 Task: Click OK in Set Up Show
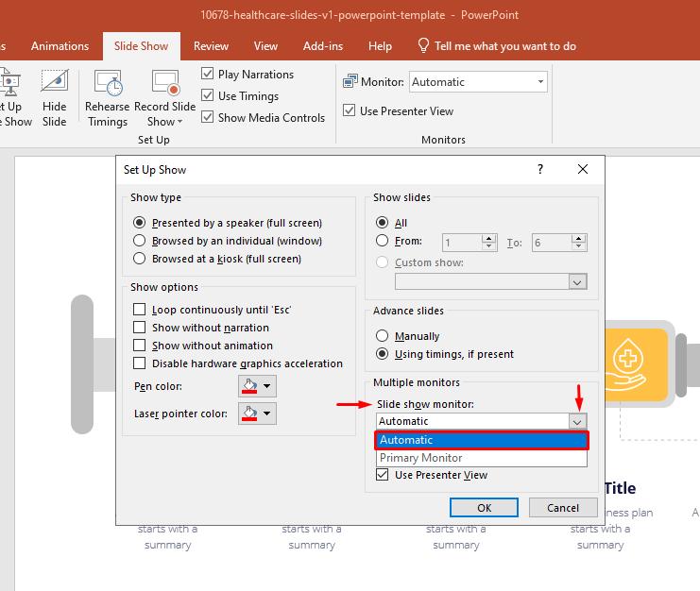click(x=484, y=508)
